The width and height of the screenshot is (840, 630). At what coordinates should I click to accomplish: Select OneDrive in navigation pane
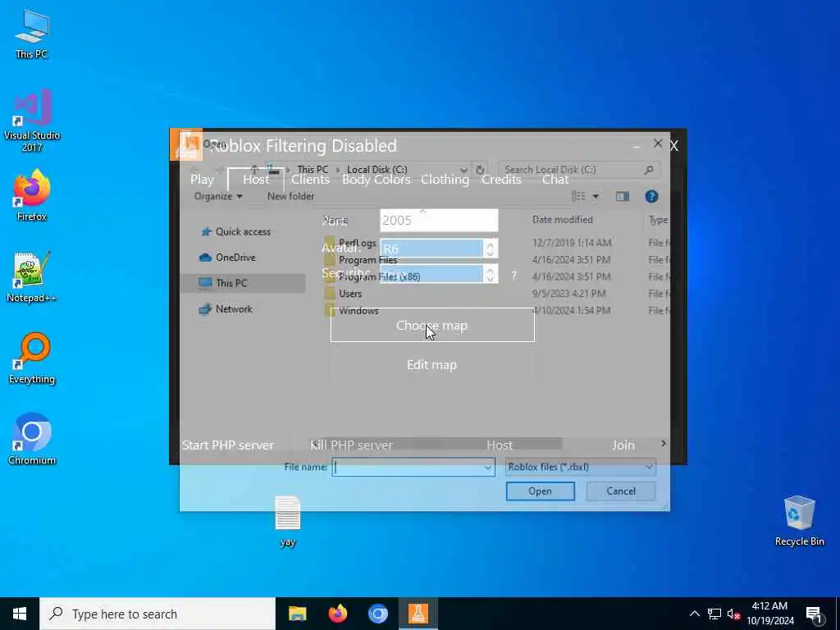point(228,258)
